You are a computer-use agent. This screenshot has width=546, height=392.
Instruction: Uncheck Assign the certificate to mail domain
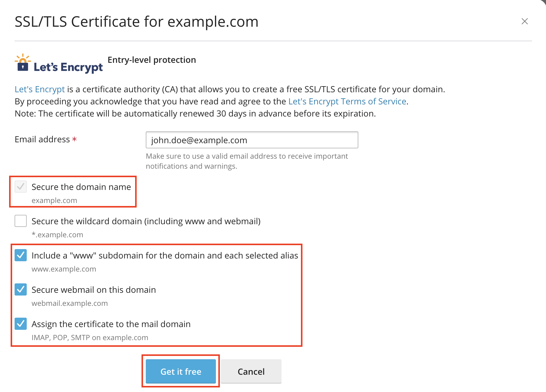tap(21, 324)
